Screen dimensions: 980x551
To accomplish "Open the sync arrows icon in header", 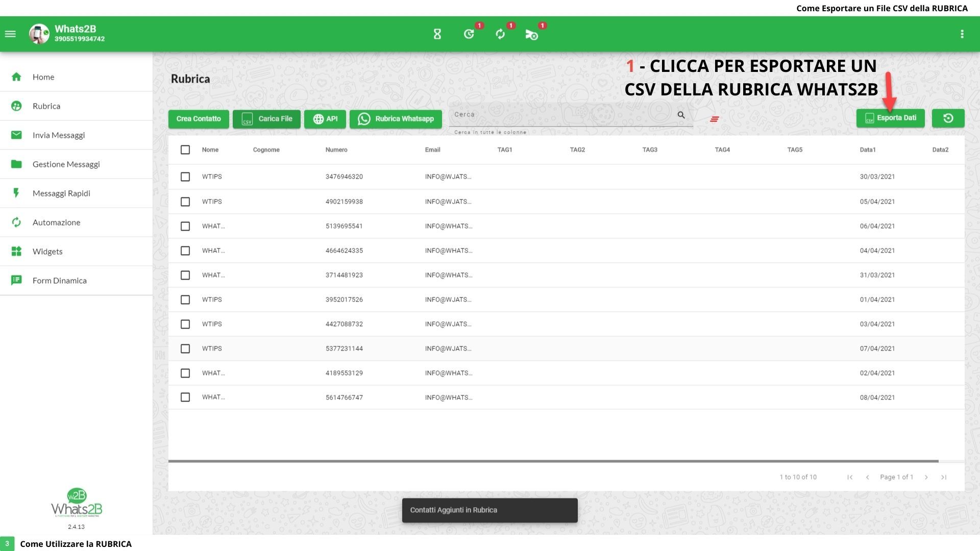I will pyautogui.click(x=500, y=34).
